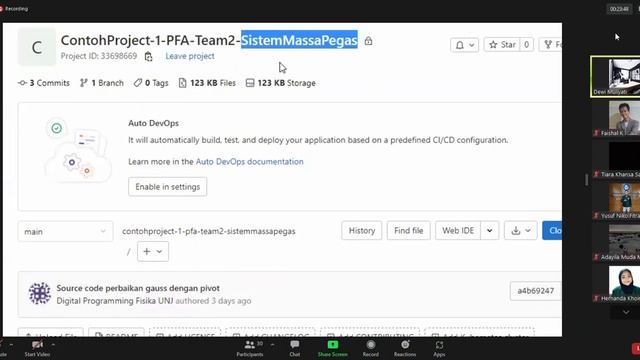The height and width of the screenshot is (360, 640).
Task: Open the commit History
Action: [362, 231]
